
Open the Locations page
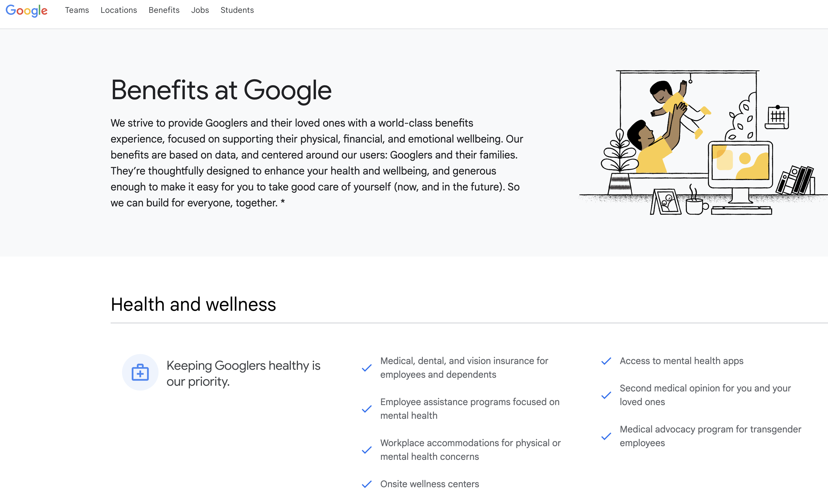[119, 10]
